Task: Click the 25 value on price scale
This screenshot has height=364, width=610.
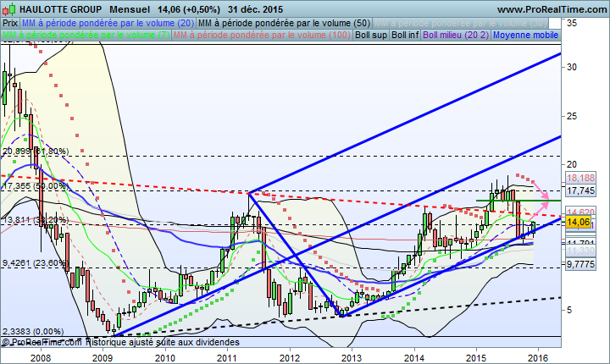Action: (x=572, y=116)
